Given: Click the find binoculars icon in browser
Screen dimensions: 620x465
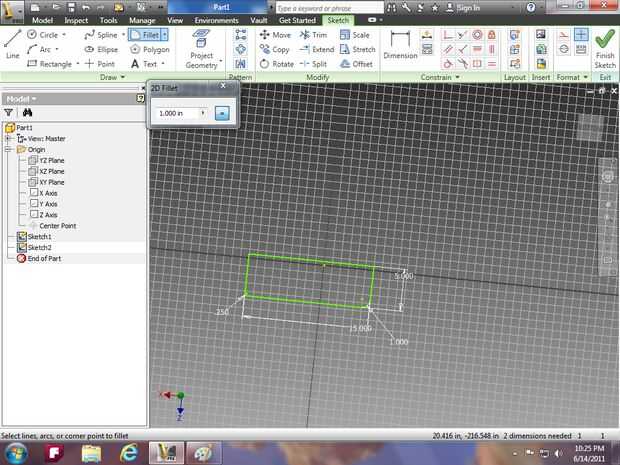Looking at the screenshot, I should 27,113.
